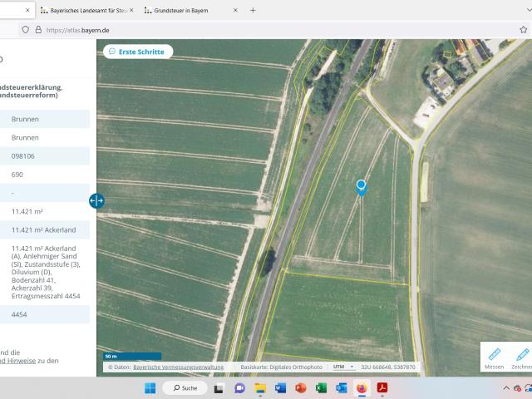Open Task View on the taskbar

(x=219, y=388)
